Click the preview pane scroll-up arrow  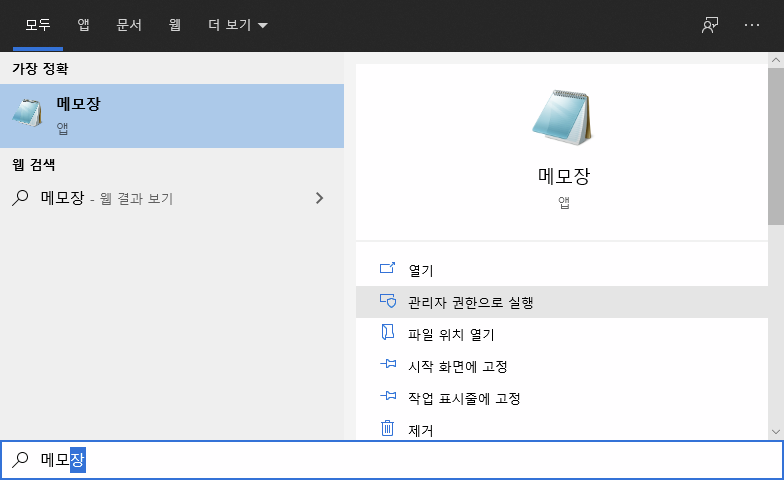776,60
